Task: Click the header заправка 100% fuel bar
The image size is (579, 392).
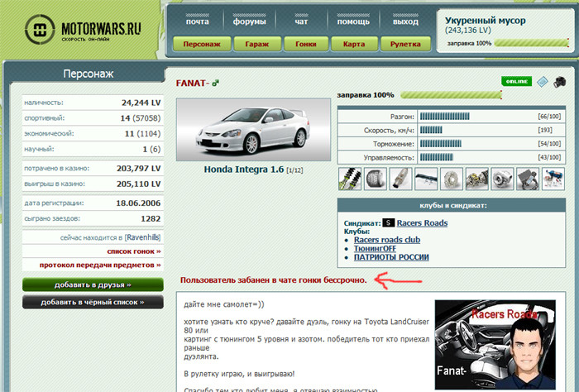Action: point(531,43)
